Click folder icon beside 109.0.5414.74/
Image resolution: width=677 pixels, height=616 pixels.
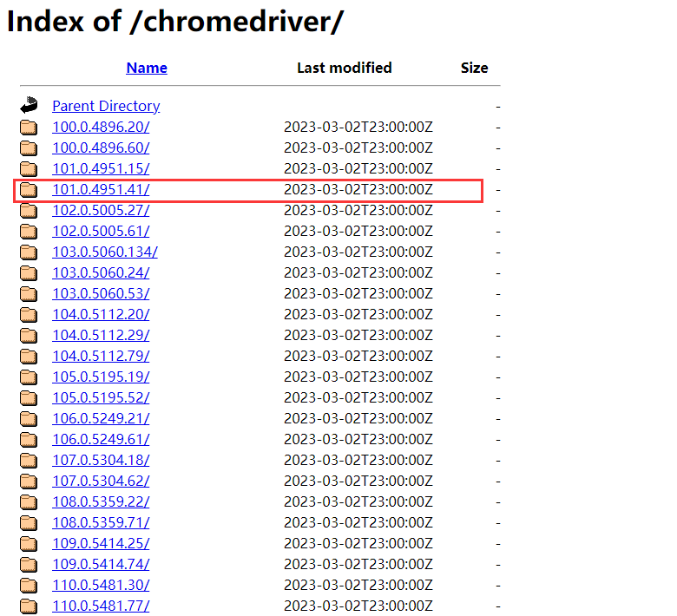[x=29, y=565]
